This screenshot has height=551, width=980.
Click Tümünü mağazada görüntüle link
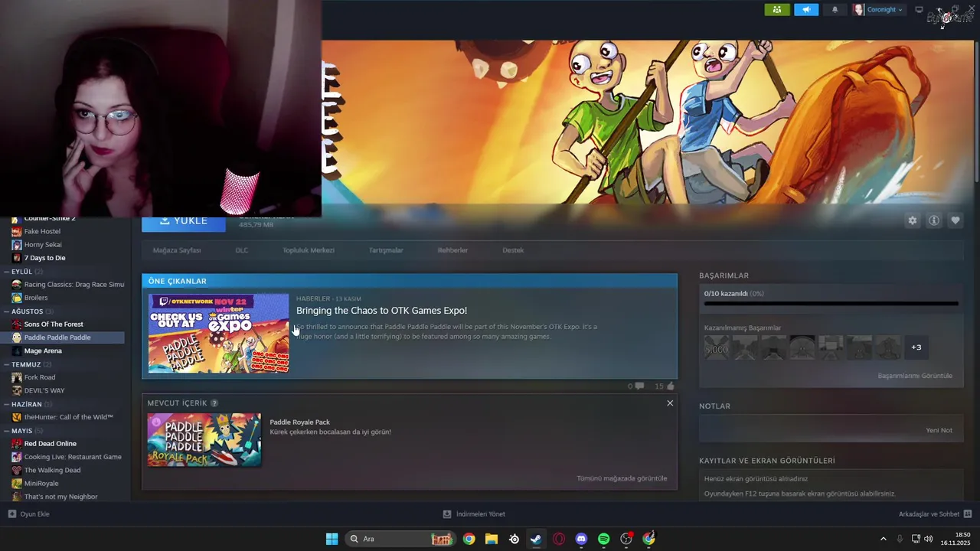coord(622,478)
